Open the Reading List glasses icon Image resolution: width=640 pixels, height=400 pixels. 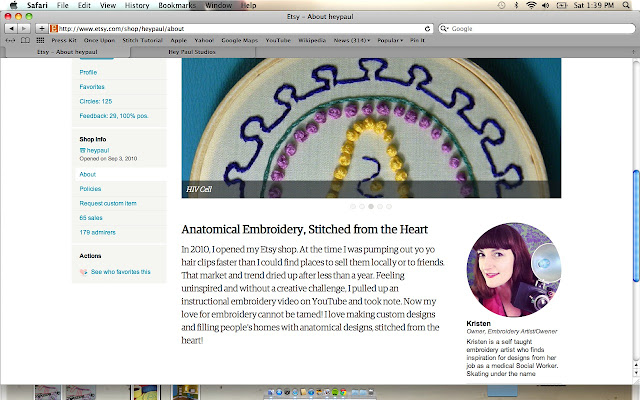(11, 40)
